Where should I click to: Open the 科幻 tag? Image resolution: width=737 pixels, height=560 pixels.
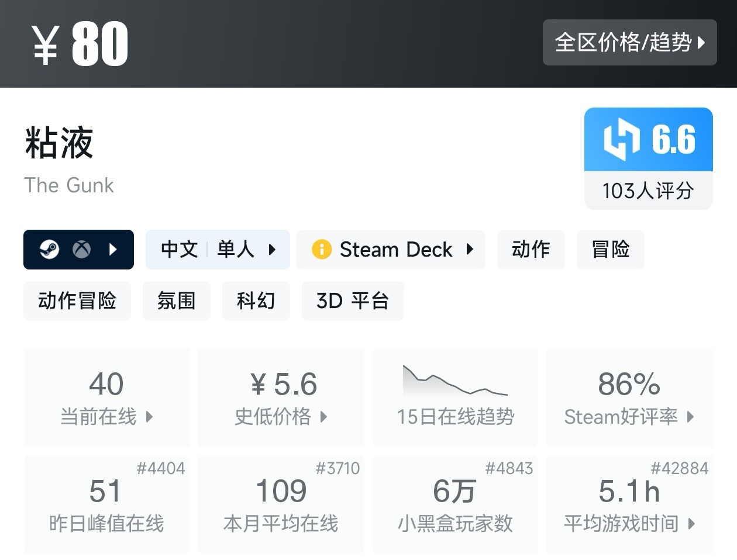pos(256,301)
